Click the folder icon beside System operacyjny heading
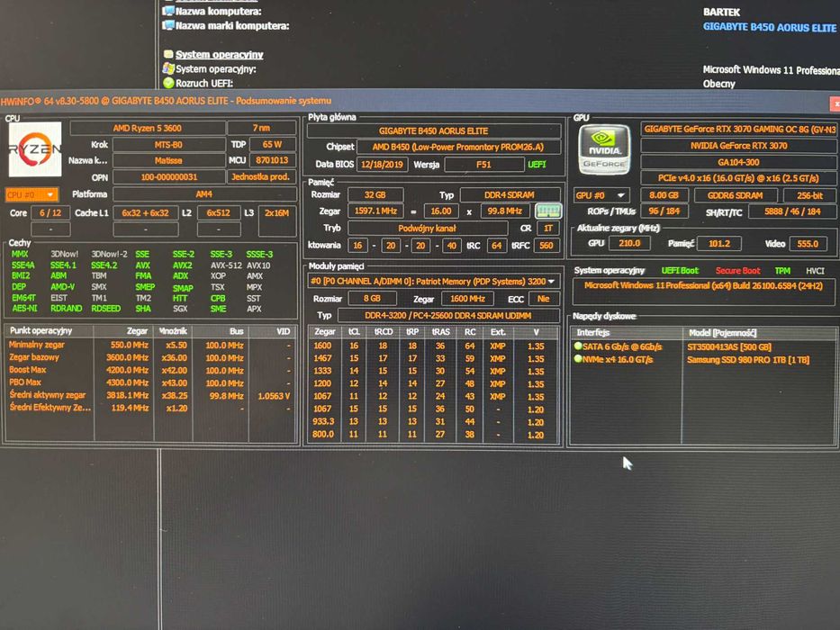This screenshot has height=630, width=840. (168, 54)
